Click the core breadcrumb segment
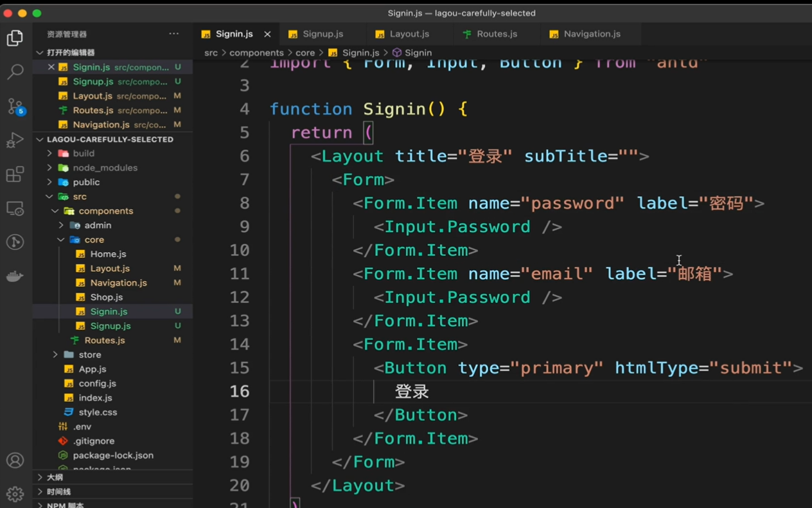This screenshot has height=508, width=812. 305,53
